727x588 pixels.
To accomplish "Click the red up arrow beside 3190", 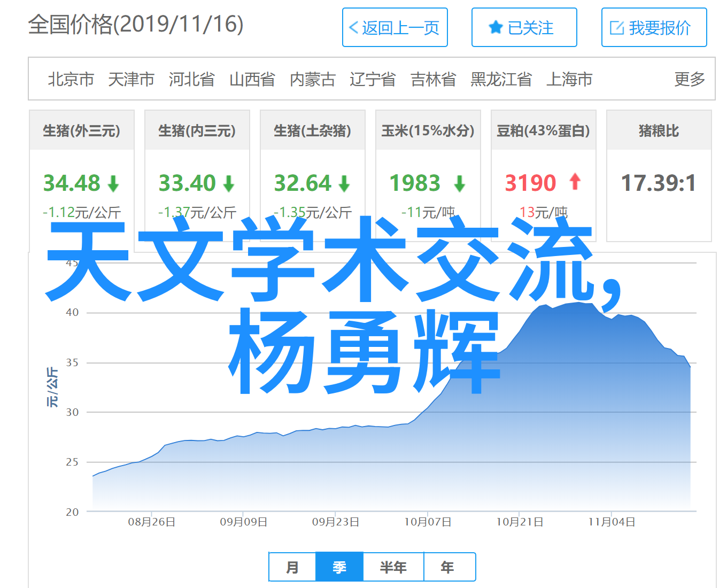I will point(575,182).
